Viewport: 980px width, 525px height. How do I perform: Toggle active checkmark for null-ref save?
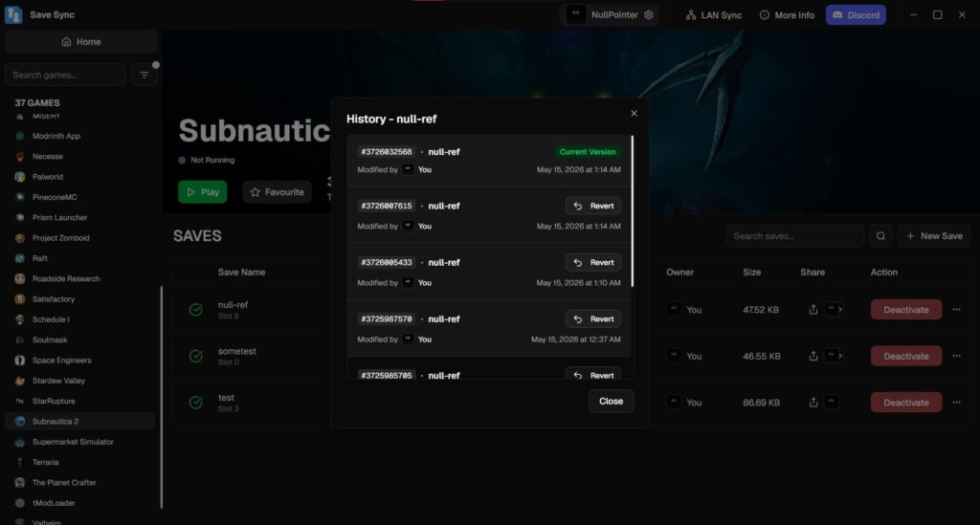pos(195,310)
